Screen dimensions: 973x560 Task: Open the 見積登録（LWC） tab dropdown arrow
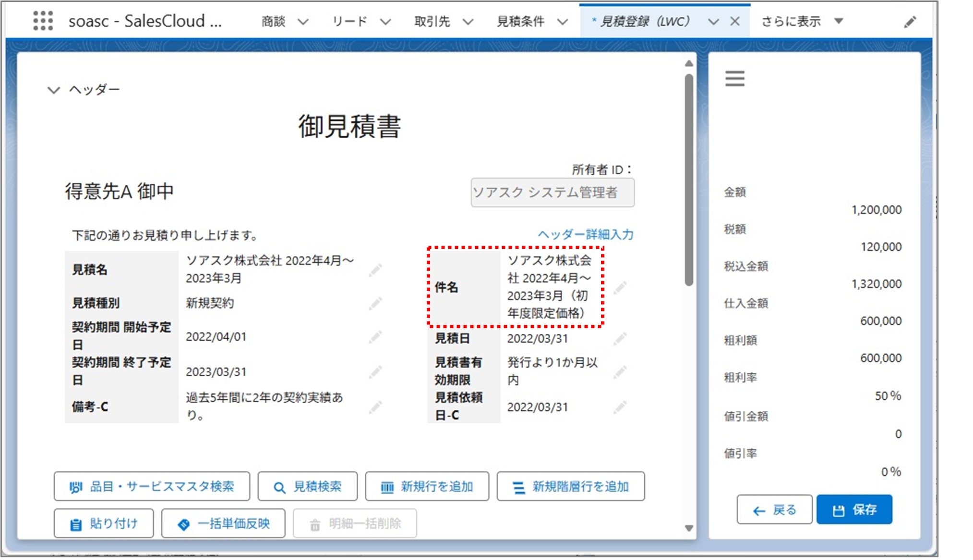[712, 21]
